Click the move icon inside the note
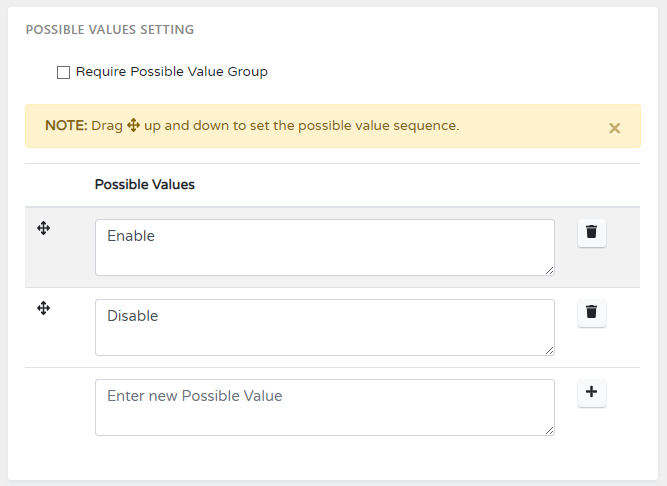This screenshot has width=667, height=486. 133,127
